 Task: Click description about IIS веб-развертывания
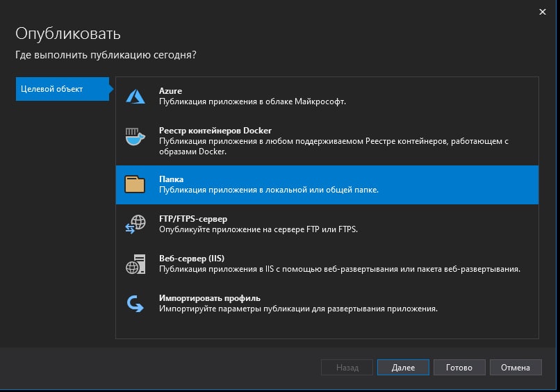[340, 269]
